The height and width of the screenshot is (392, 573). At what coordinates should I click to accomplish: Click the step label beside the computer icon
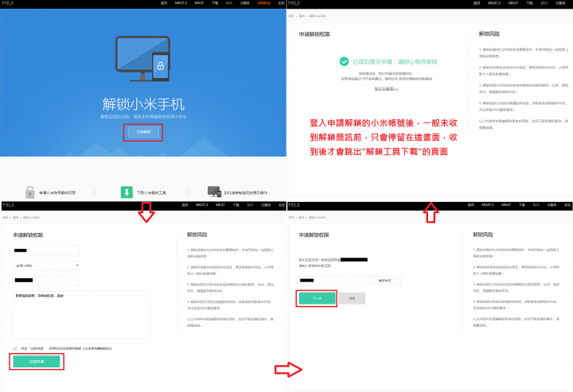(x=246, y=192)
